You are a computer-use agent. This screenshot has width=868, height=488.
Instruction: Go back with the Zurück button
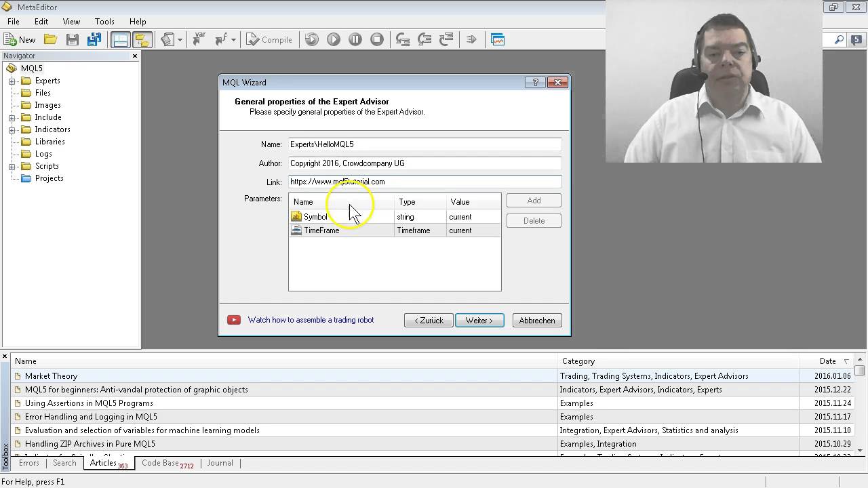[x=429, y=321]
